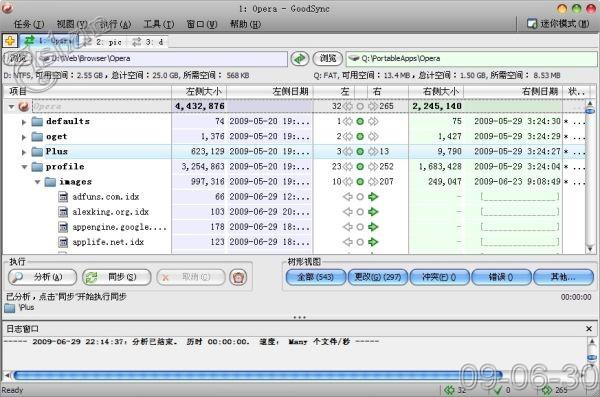Open the 视图 menu
Image resolution: width=600 pixels, height=397 pixels.
tap(72, 24)
